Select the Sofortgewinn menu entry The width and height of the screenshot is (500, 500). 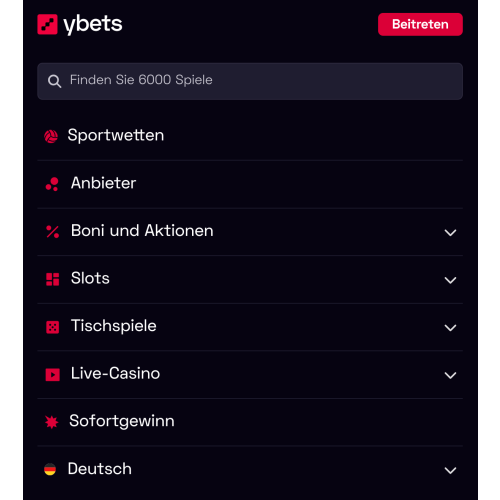(250, 422)
